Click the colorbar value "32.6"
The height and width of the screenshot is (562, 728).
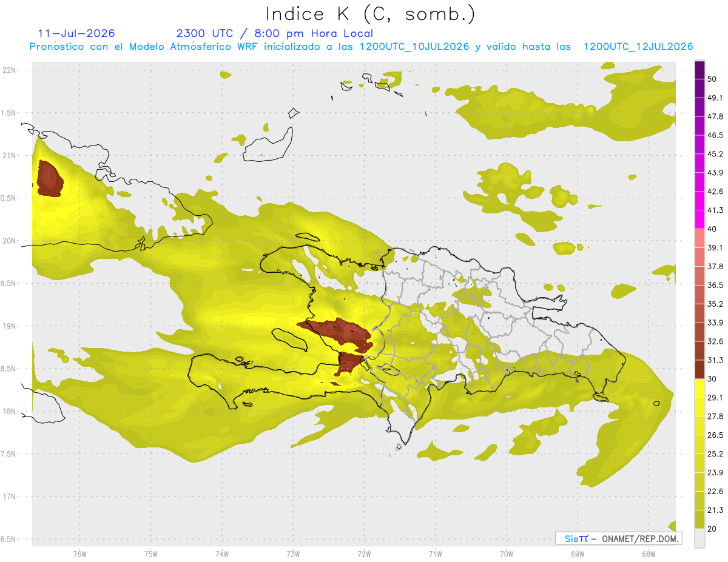point(715,341)
